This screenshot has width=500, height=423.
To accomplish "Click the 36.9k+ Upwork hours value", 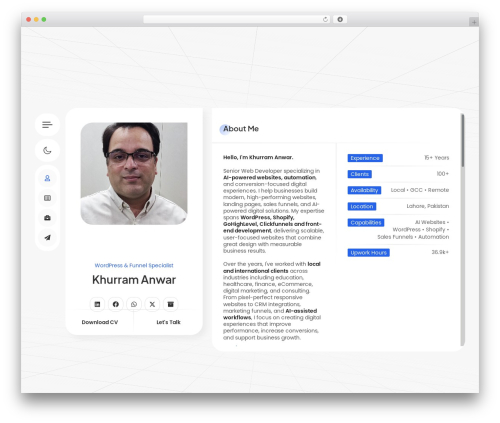I will pyautogui.click(x=440, y=252).
